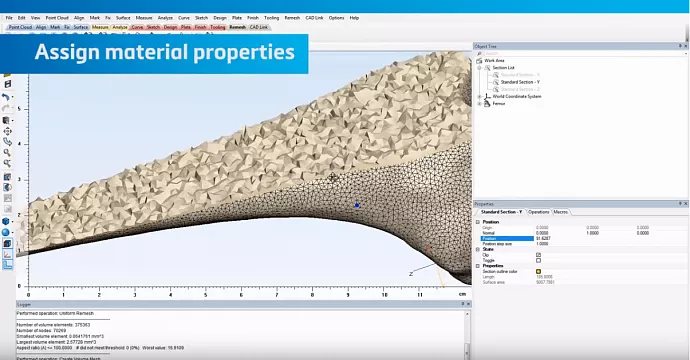The image size is (690, 360).
Task: Click in the Object Tree search field
Action: (x=584, y=53)
